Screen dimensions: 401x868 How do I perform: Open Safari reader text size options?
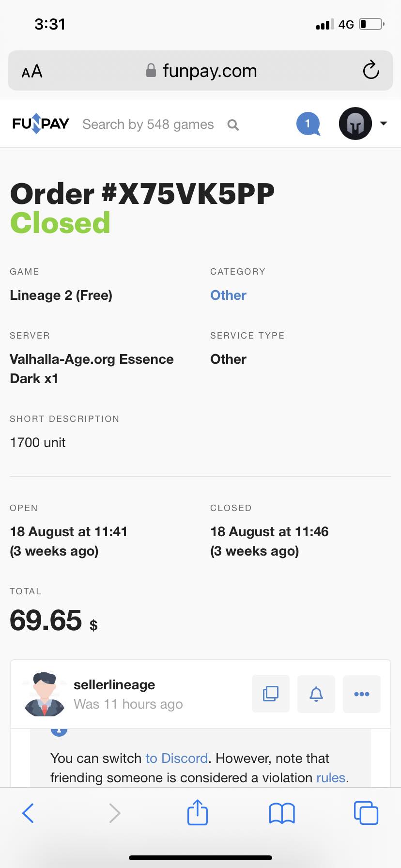pos(32,72)
